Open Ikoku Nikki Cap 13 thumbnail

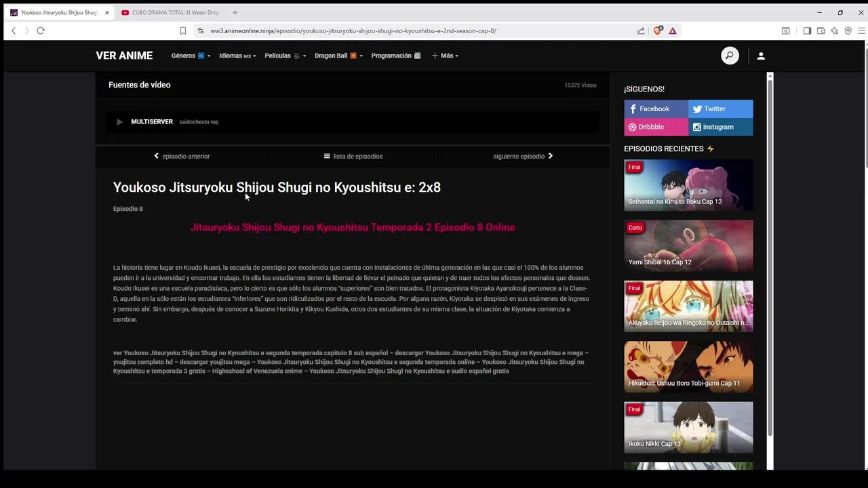click(688, 427)
